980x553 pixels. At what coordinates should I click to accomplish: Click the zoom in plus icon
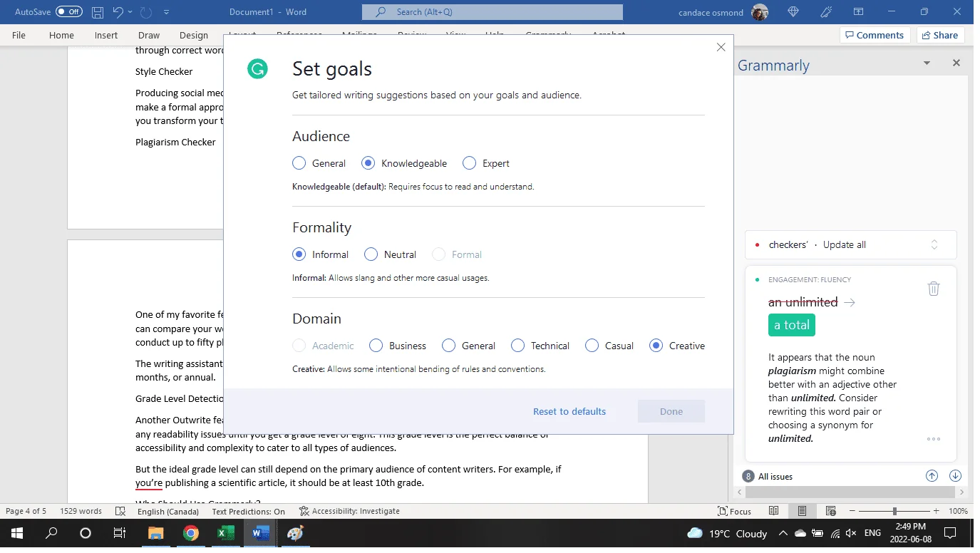tap(936, 511)
